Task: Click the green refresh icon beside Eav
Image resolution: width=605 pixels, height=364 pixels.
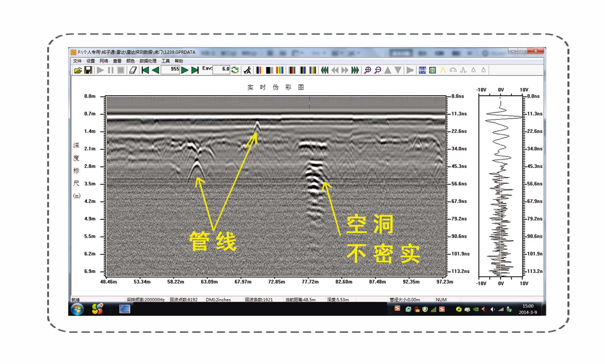Action: click(235, 70)
